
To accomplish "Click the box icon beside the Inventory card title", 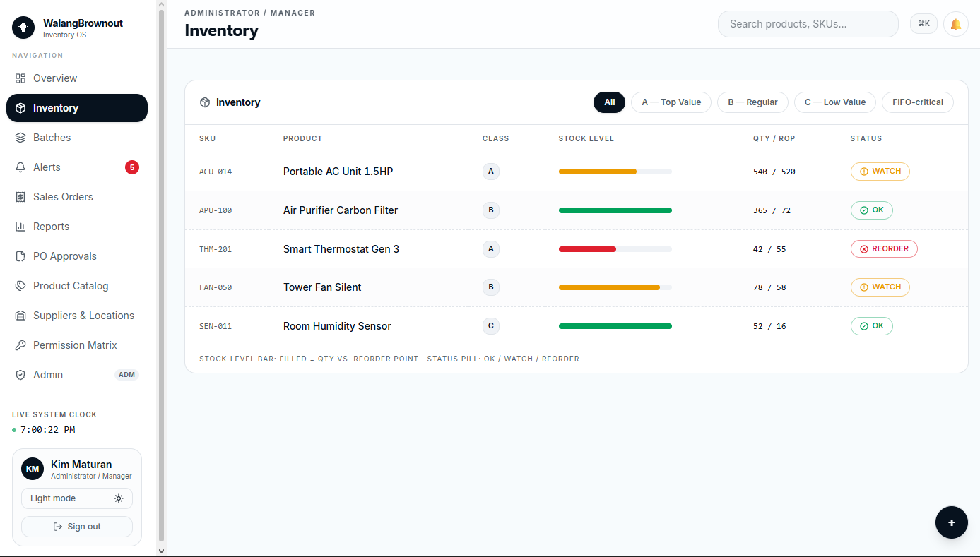I will [205, 102].
